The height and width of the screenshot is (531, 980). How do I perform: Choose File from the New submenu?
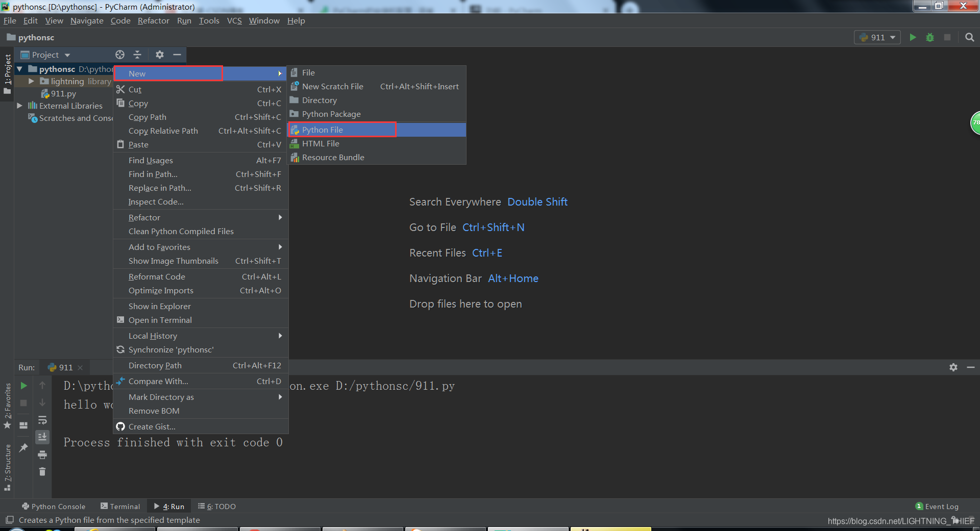pos(377,72)
